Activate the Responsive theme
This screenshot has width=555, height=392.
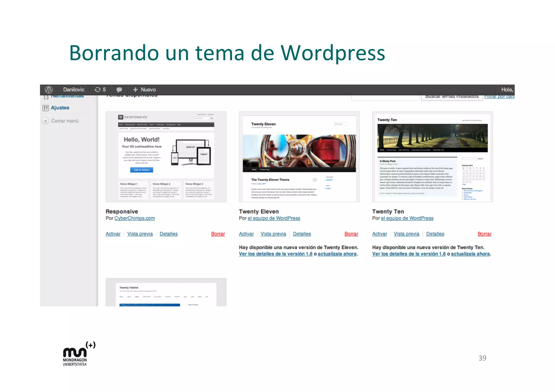pos(113,234)
